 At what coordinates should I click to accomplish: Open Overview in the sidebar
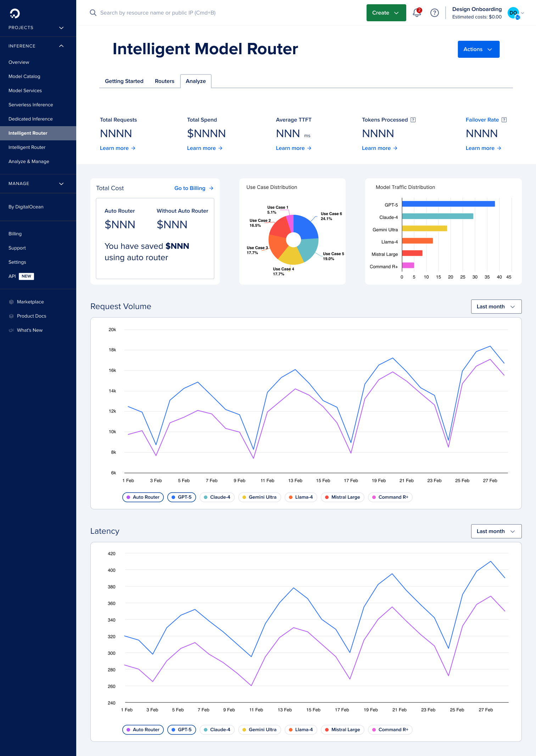[38, 62]
